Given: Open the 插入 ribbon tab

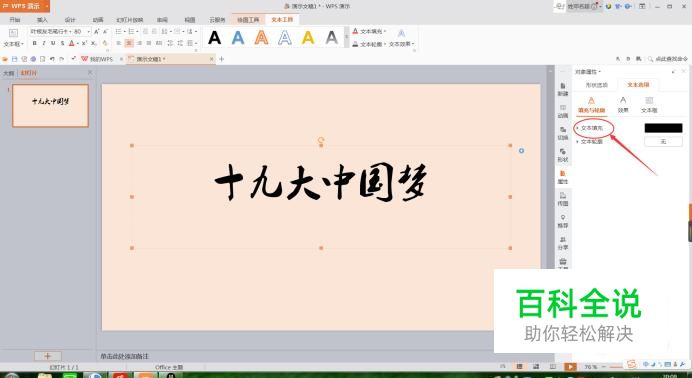Looking at the screenshot, I should pyautogui.click(x=42, y=20).
